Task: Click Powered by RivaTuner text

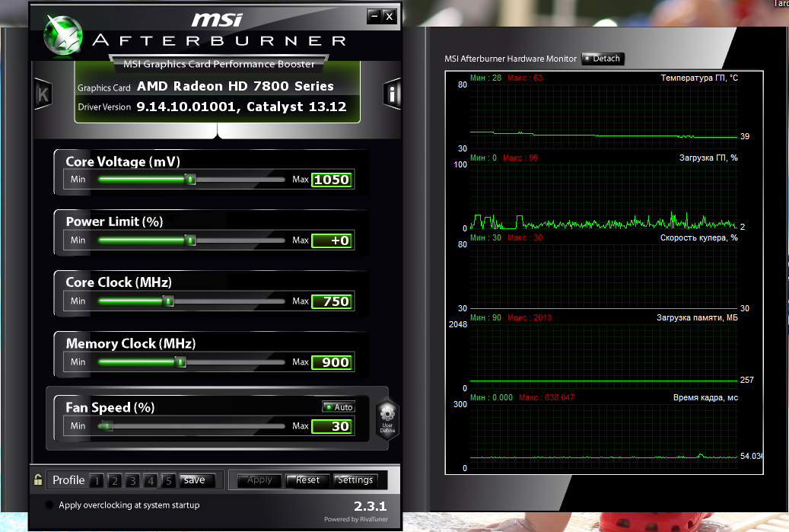Action: (x=356, y=519)
